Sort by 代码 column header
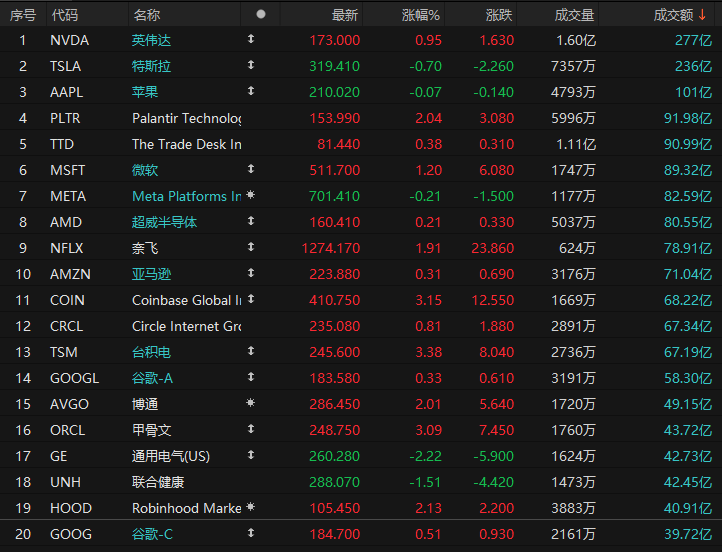Image resolution: width=722 pixels, height=552 pixels. (64, 15)
